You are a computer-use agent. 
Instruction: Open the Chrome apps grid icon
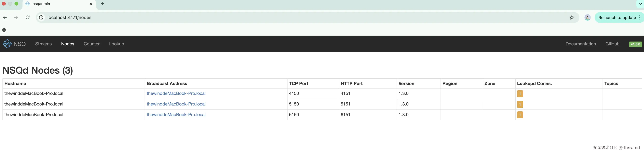click(x=4, y=30)
